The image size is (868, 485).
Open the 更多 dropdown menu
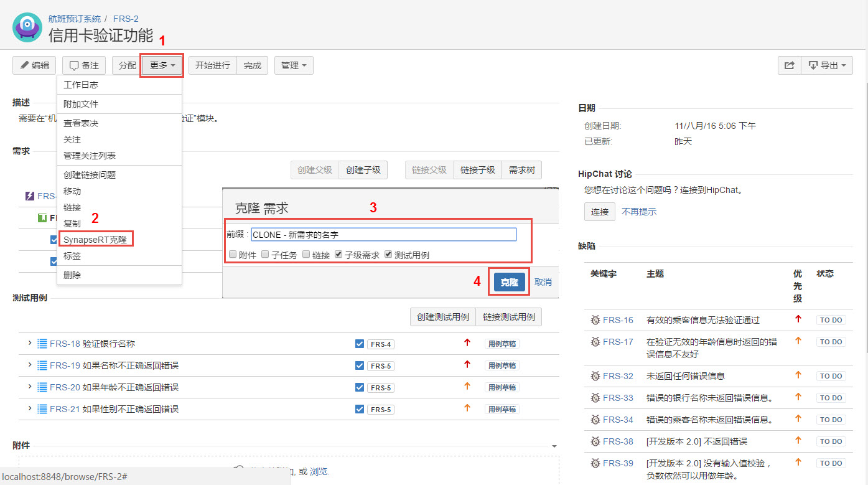[x=162, y=65]
